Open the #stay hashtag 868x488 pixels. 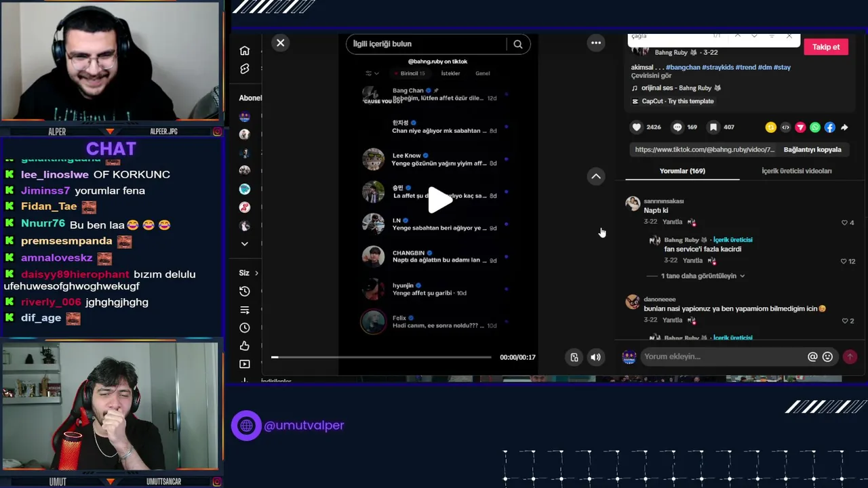coord(782,67)
